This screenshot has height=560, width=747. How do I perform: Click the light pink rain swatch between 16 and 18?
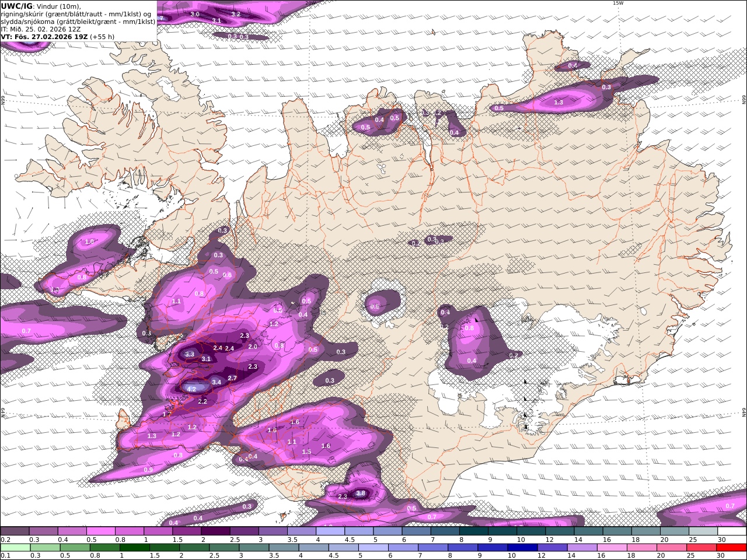(x=612, y=547)
